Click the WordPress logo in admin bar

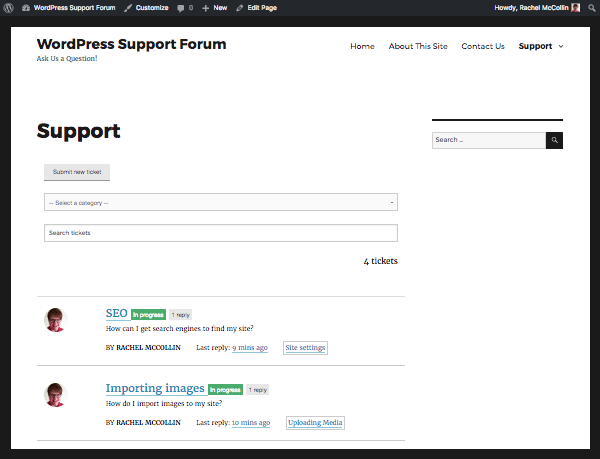(x=8, y=8)
